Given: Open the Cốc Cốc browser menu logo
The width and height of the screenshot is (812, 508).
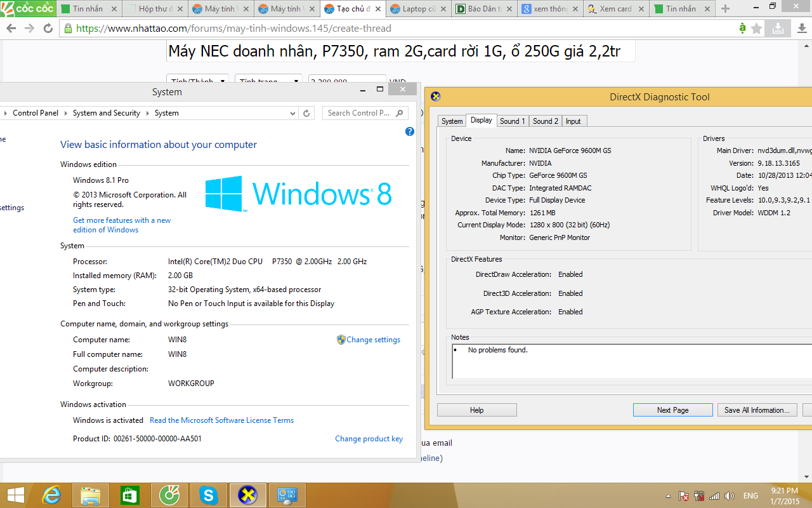Looking at the screenshot, I should pyautogui.click(x=27, y=8).
